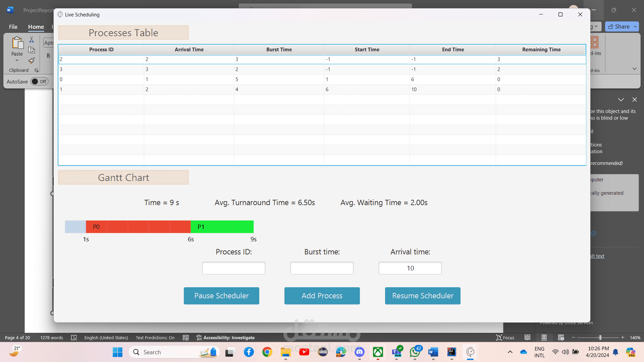The width and height of the screenshot is (644, 362).
Task: Click zoom in plus in Word status bar
Action: click(623, 338)
